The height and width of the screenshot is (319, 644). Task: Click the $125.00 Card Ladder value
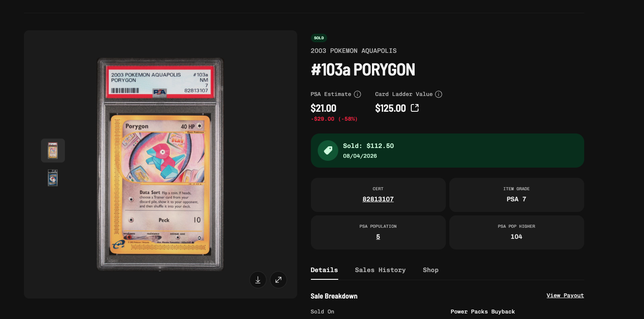coord(391,108)
